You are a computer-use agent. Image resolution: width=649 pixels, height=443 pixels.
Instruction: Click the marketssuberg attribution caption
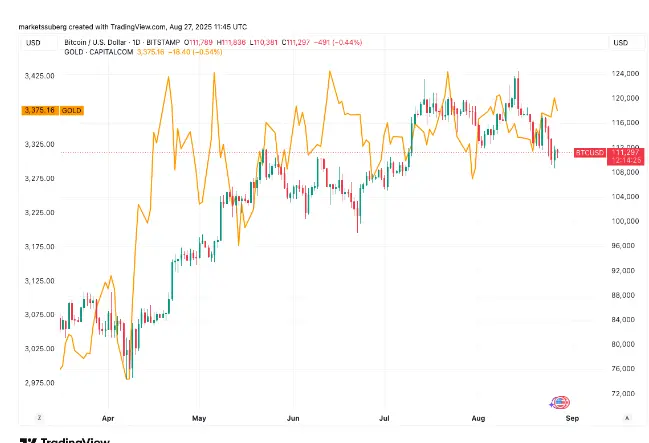coord(133,27)
